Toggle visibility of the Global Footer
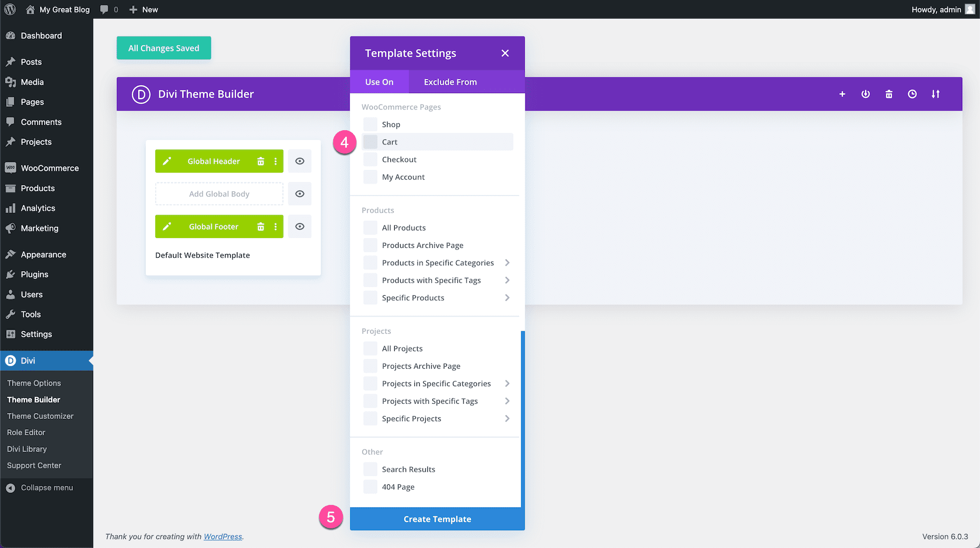The width and height of the screenshot is (980, 548). tap(299, 226)
